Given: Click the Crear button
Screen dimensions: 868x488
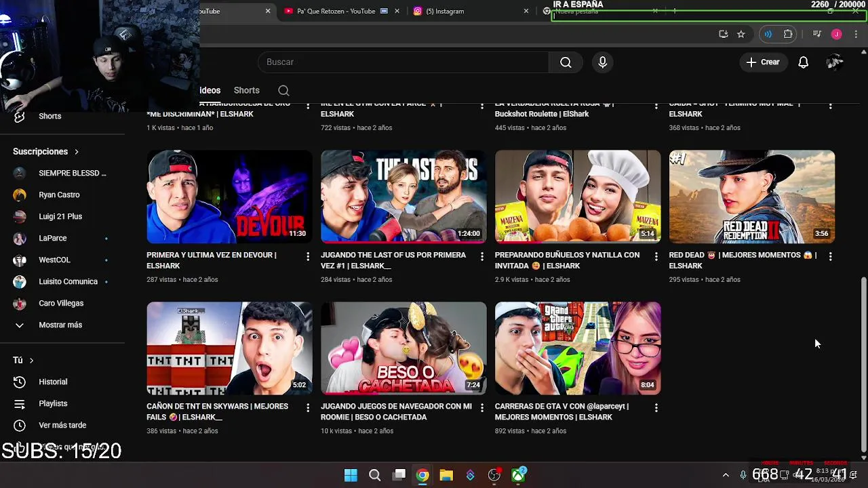Looking at the screenshot, I should point(764,62).
